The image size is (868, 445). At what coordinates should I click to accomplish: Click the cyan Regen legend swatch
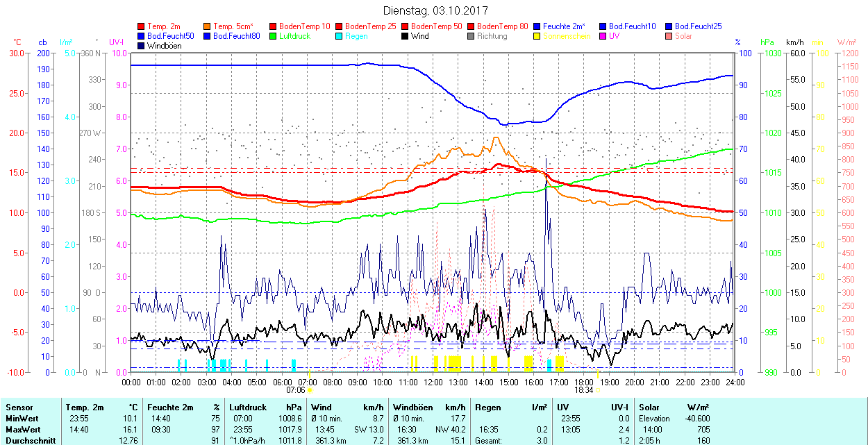340,36
